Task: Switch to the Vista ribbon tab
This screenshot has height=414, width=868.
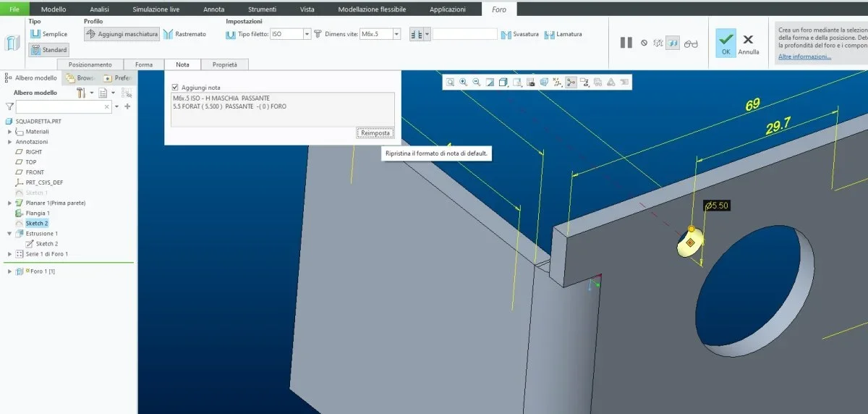Action: 307,9
